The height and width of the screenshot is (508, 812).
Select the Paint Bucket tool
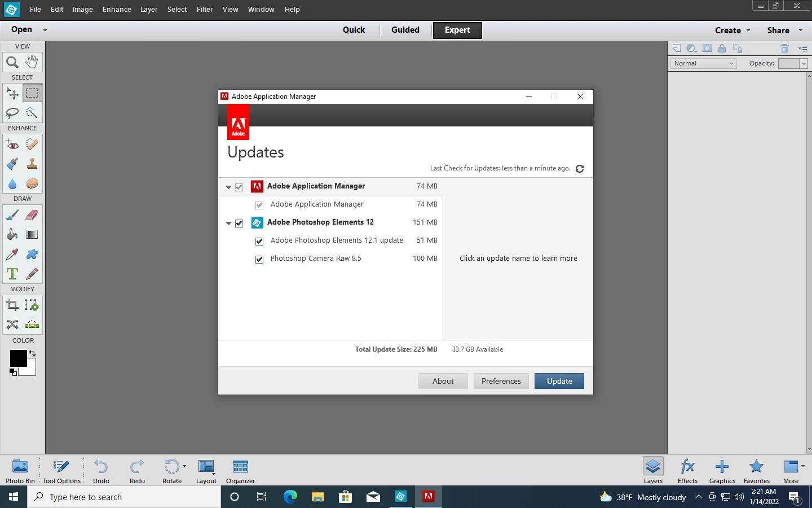pos(12,235)
